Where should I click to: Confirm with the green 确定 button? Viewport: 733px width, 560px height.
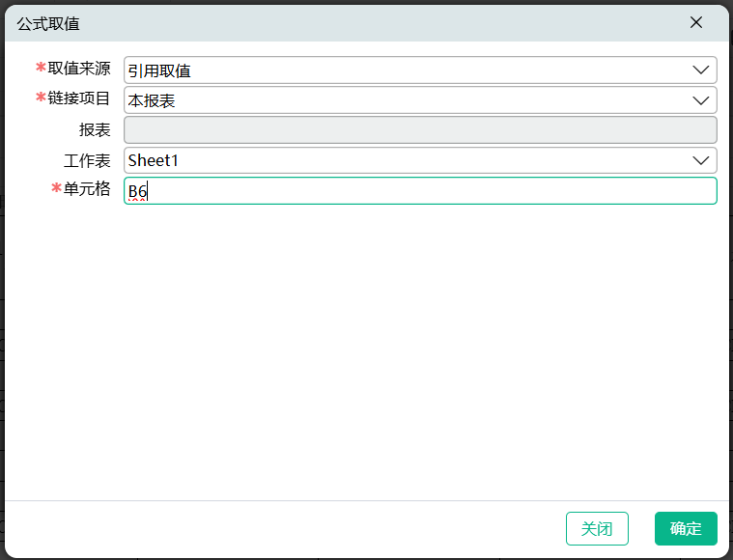[686, 528]
